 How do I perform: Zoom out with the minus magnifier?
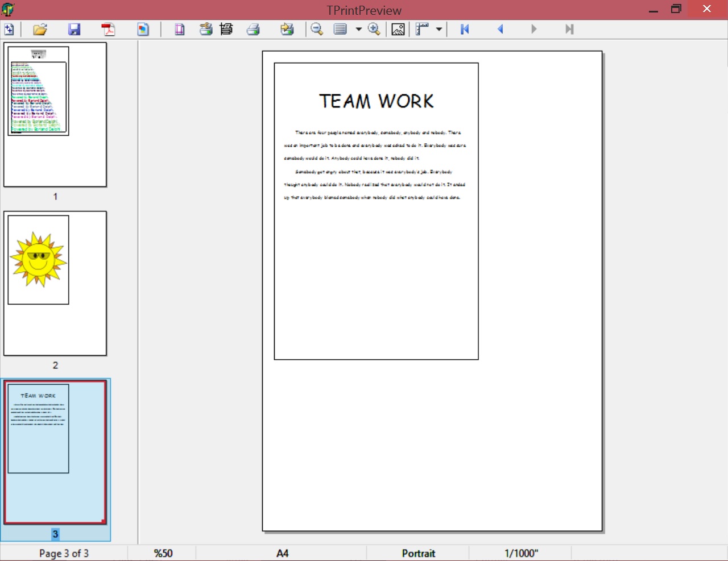[317, 29]
